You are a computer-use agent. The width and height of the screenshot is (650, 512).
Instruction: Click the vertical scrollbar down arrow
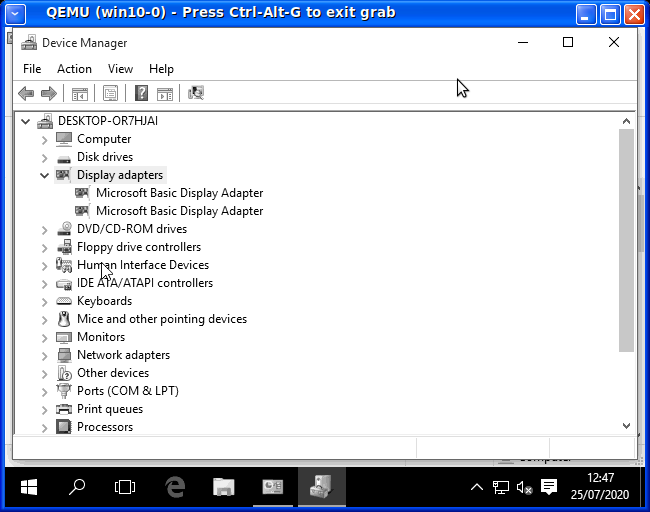(x=627, y=425)
